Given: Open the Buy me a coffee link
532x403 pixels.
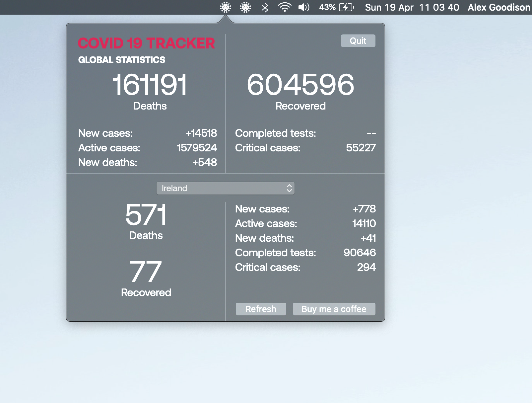Looking at the screenshot, I should click(x=334, y=309).
